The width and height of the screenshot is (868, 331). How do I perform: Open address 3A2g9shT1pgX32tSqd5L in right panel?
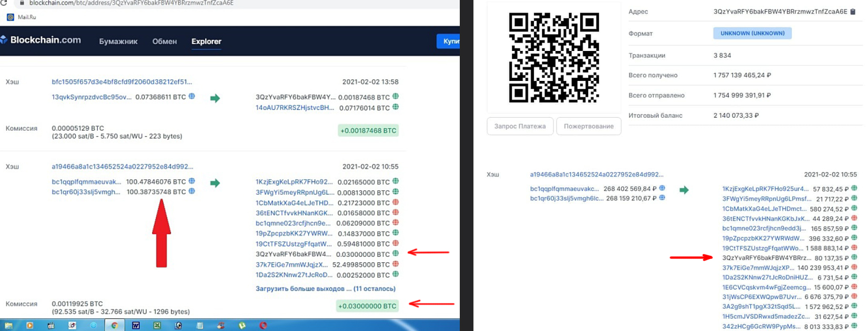click(x=762, y=307)
